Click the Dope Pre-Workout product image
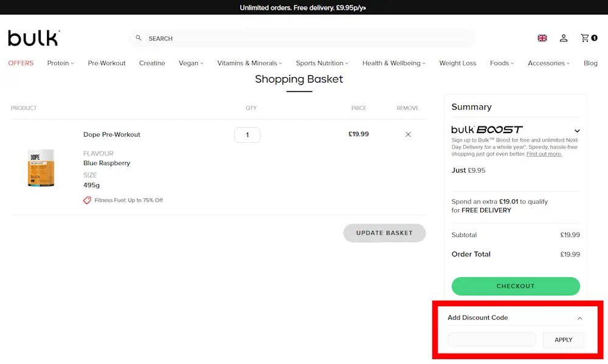Image resolution: width=608 pixels, height=364 pixels. coord(41,168)
